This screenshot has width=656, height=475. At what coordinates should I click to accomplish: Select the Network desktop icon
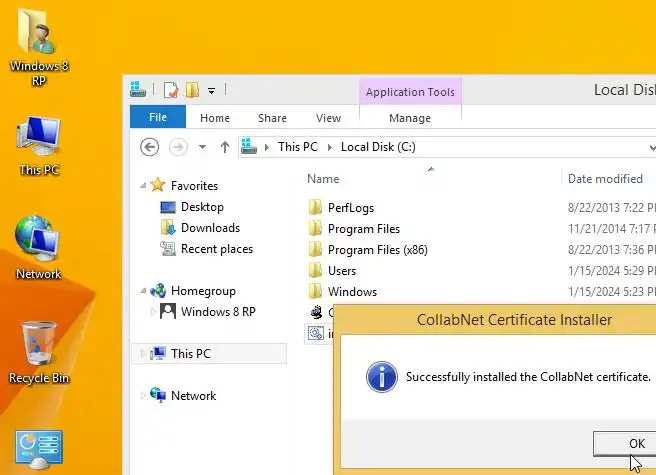click(38, 247)
